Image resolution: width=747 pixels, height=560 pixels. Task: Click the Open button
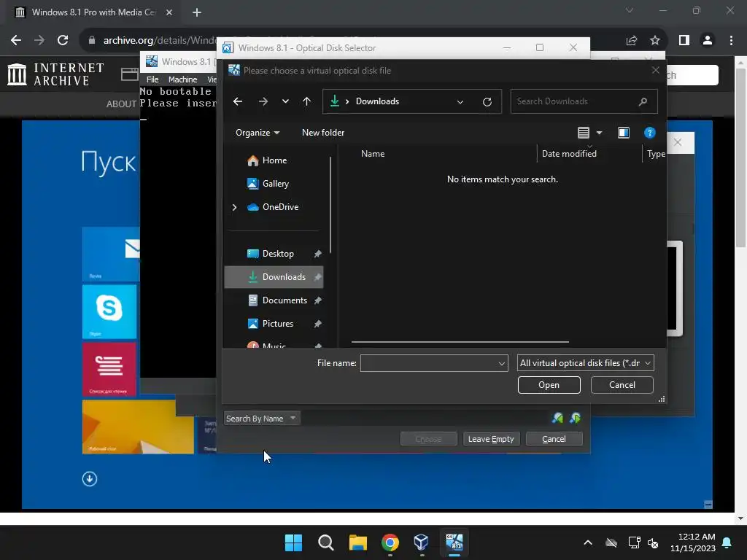(x=549, y=385)
